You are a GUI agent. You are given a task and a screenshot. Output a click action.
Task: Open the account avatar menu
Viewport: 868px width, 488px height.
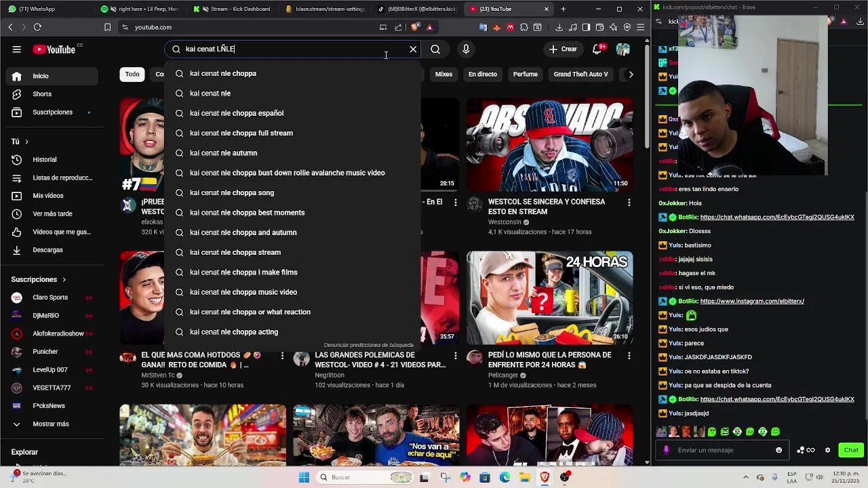tap(623, 49)
